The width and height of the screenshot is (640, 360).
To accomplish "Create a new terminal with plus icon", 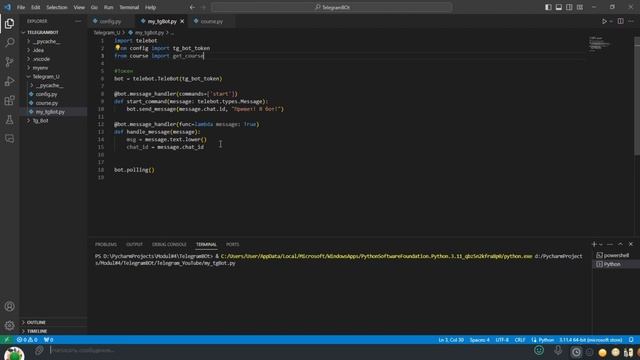I will (x=594, y=244).
